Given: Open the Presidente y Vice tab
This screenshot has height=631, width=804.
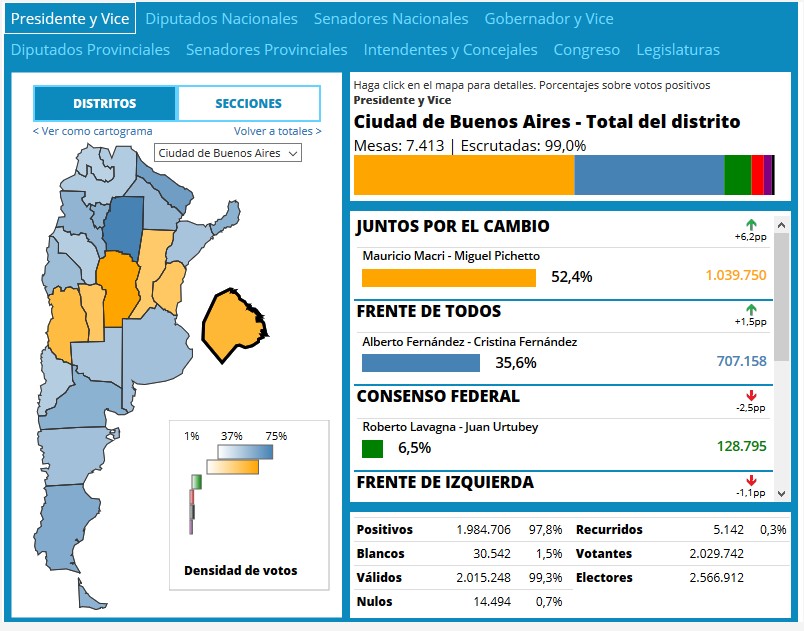Looking at the screenshot, I should click(x=69, y=19).
